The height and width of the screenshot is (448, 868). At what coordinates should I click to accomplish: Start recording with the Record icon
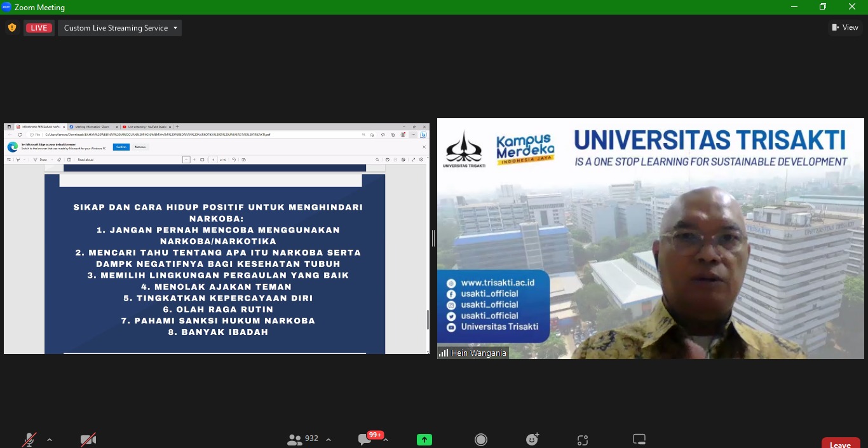(481, 439)
